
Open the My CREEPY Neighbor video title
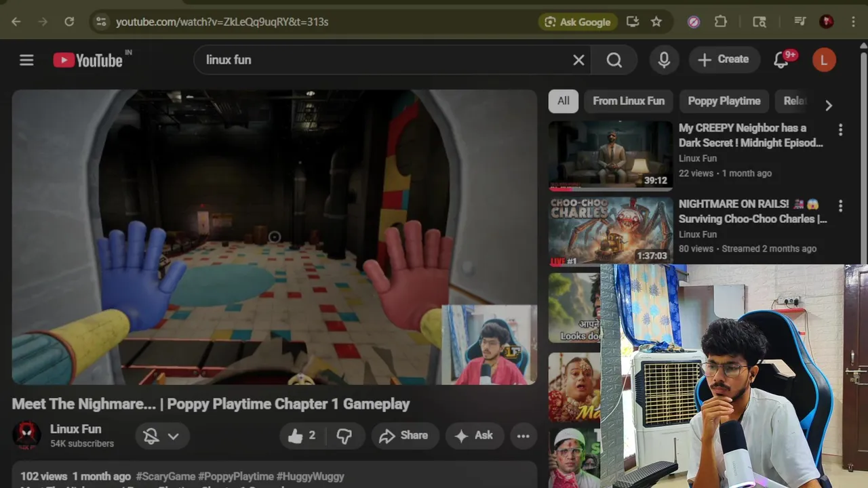pos(751,136)
